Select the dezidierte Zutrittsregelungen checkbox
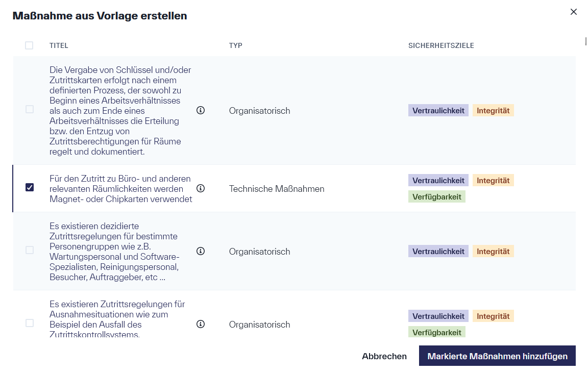Viewport: 588px width, 373px height. pos(29,250)
